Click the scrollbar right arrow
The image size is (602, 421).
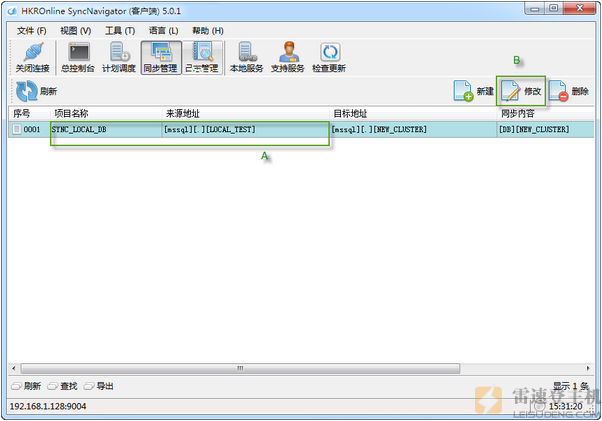(588, 368)
